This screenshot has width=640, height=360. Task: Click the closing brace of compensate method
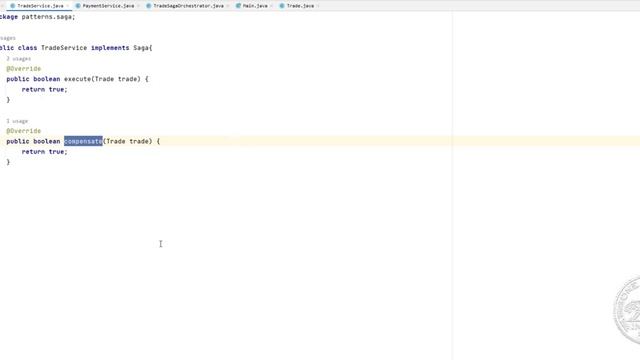[8, 162]
